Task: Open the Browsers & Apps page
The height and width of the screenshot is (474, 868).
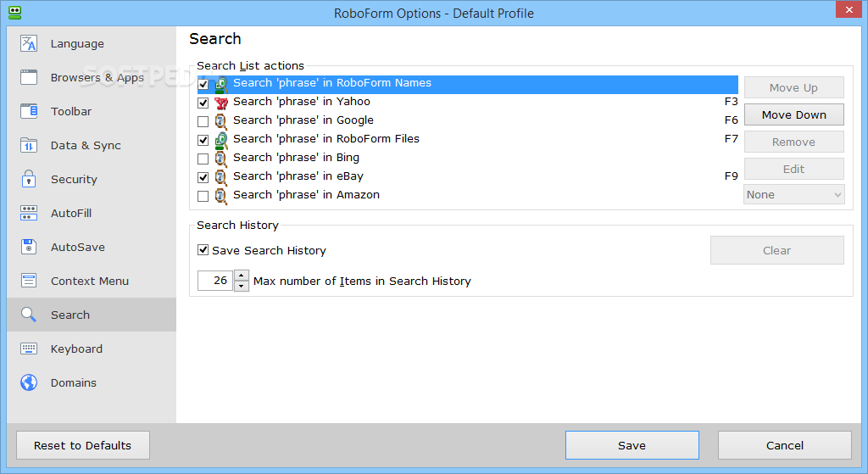Action: pyautogui.click(x=92, y=77)
